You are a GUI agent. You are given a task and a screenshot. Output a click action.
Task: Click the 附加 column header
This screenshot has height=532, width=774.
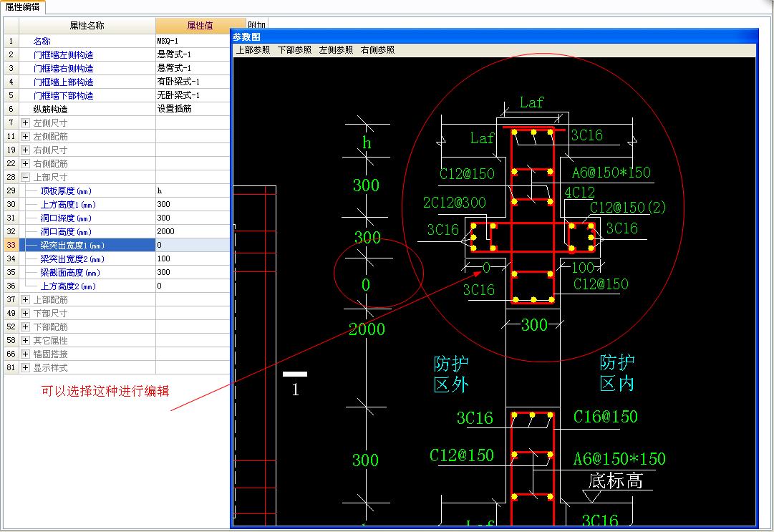point(256,24)
